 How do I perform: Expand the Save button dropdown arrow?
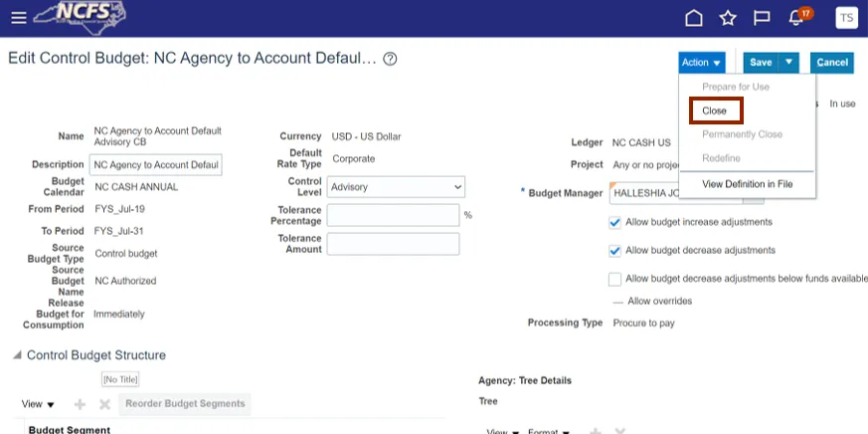pyautogui.click(x=789, y=63)
